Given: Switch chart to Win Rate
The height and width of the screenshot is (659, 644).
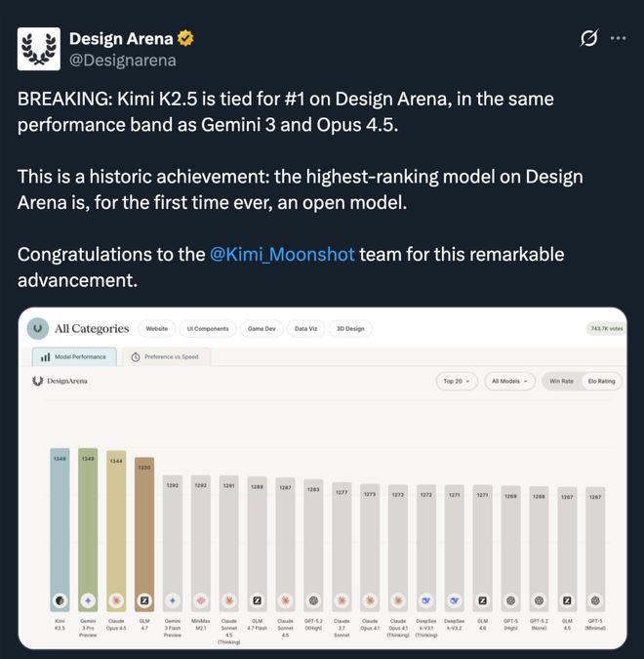Looking at the screenshot, I should click(561, 381).
